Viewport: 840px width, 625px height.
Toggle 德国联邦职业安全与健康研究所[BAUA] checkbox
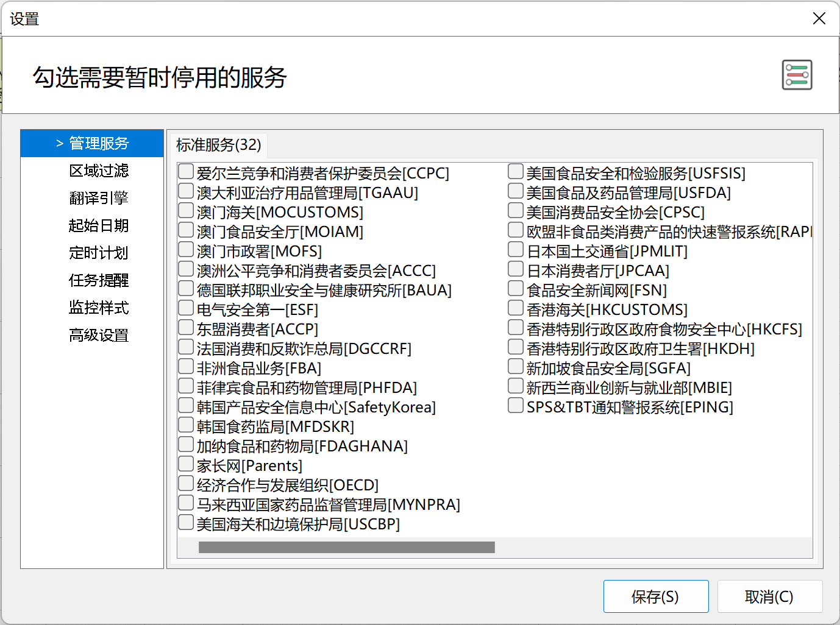(x=186, y=289)
